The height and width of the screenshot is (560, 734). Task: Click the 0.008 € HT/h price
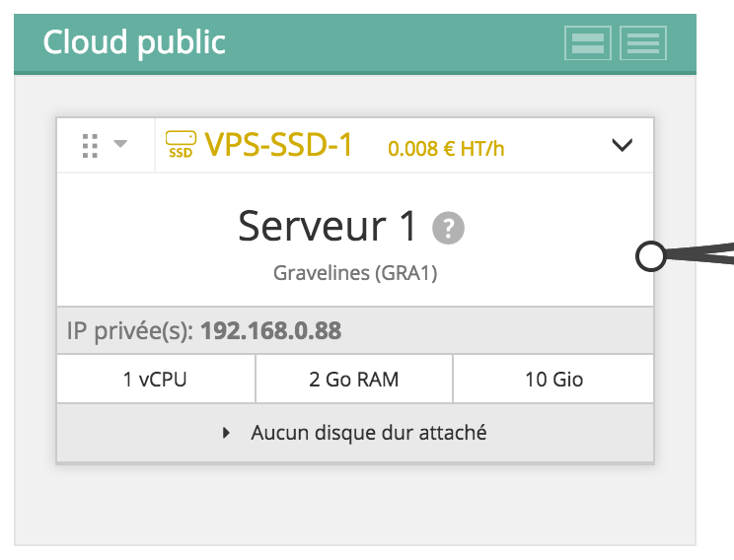click(x=446, y=149)
